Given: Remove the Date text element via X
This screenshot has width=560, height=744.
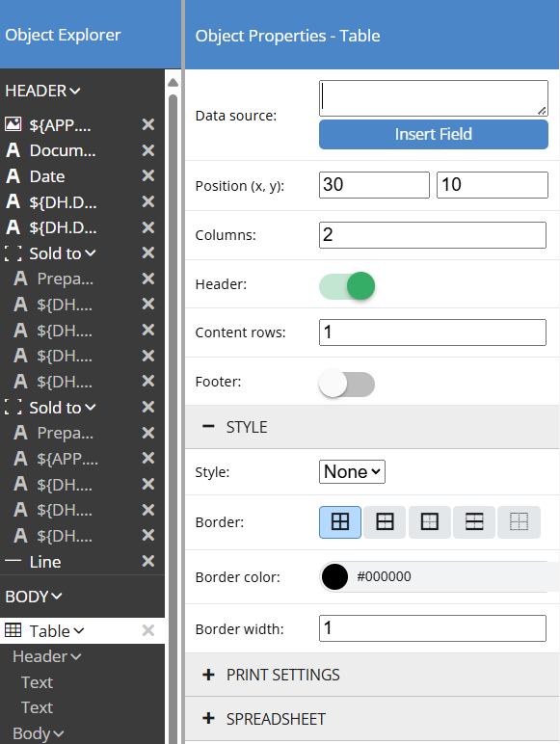Looking at the screenshot, I should point(148,176).
